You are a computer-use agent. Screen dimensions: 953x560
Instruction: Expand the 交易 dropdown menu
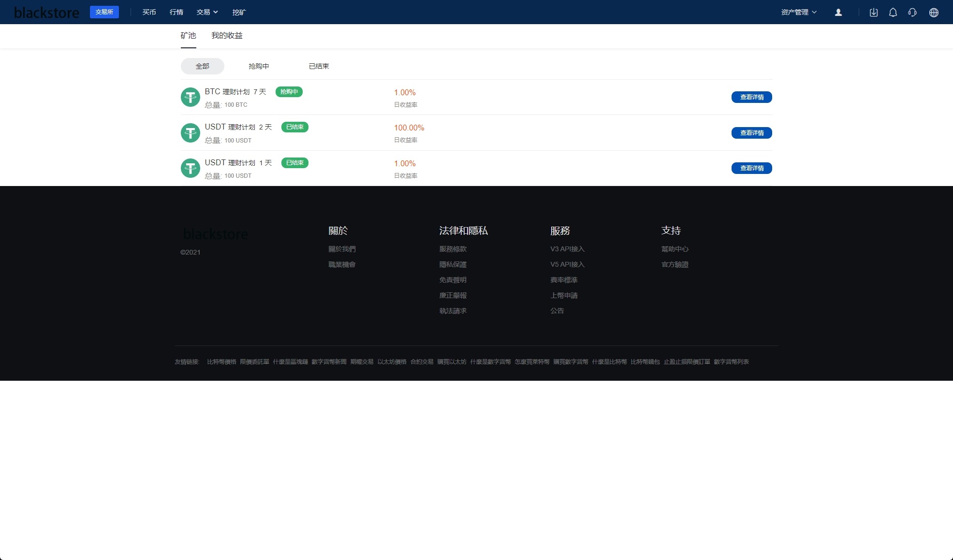pos(207,12)
